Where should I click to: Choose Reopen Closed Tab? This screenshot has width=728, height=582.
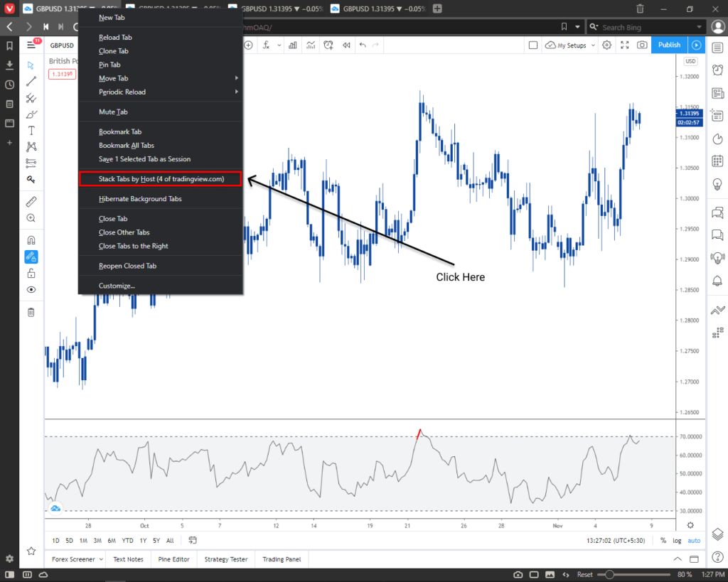[x=161, y=266]
